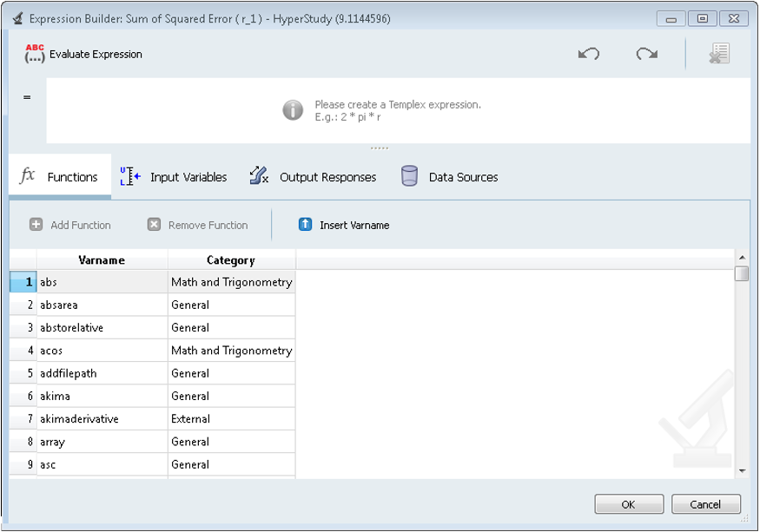Viewport: 760px width, 532px height.
Task: Click the Add Function plus icon
Action: coord(36,225)
